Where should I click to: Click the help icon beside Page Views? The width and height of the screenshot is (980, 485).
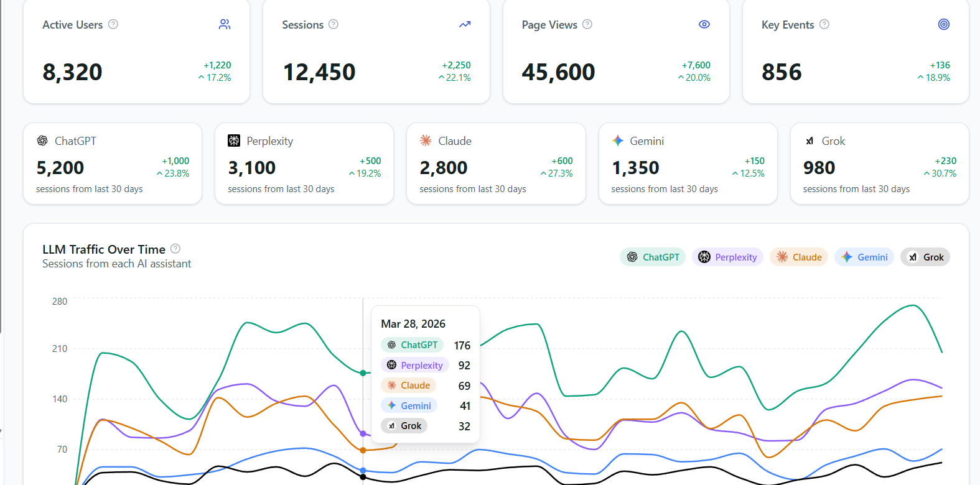click(x=587, y=24)
